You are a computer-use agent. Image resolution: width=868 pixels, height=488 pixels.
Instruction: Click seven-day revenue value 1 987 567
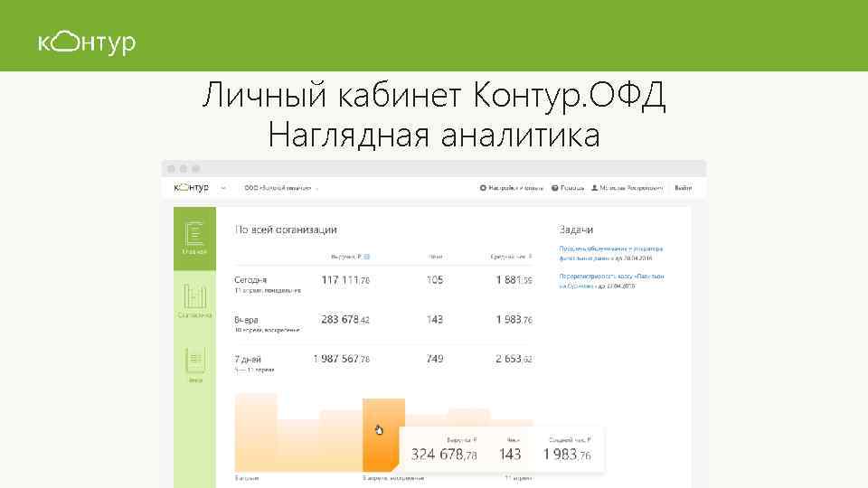click(x=341, y=359)
